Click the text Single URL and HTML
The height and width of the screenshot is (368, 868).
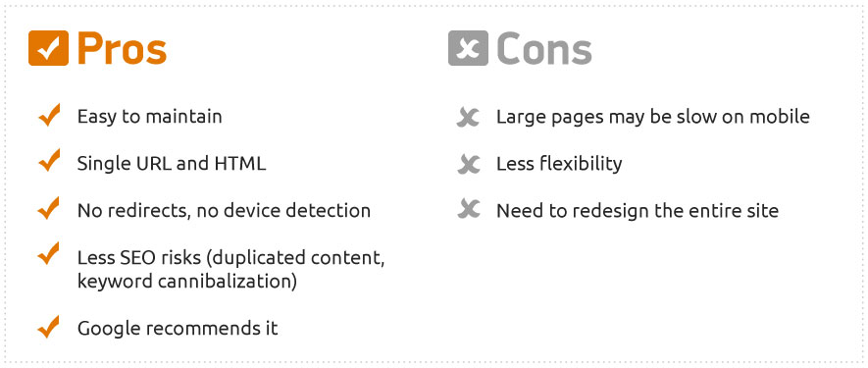[x=172, y=164]
